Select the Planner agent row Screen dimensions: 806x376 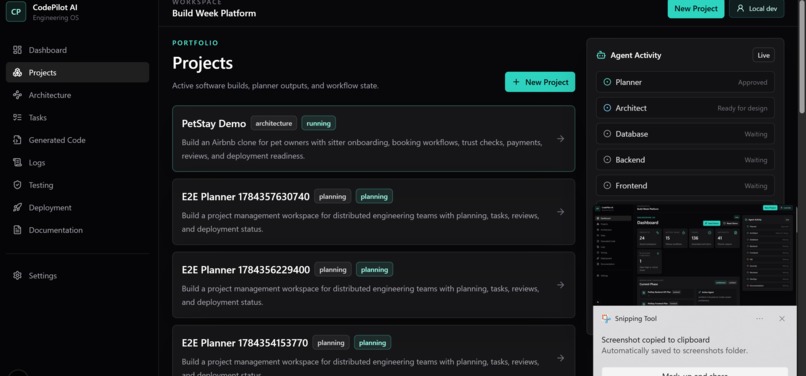[685, 82]
